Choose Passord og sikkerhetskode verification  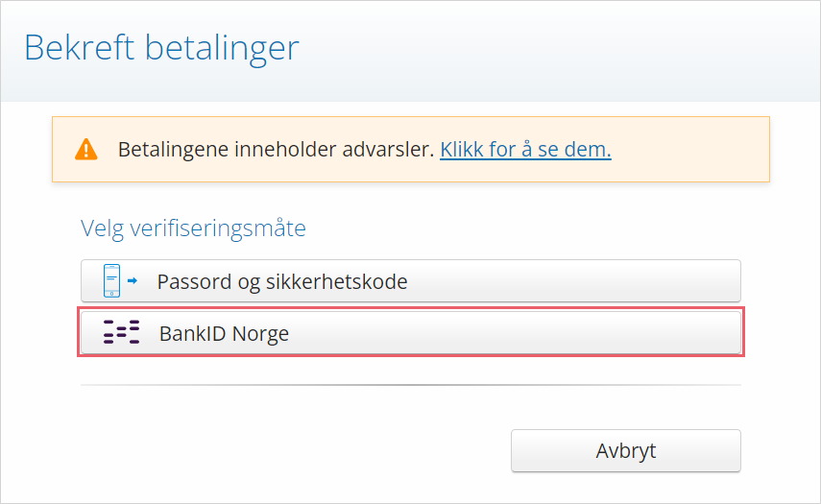(x=411, y=281)
